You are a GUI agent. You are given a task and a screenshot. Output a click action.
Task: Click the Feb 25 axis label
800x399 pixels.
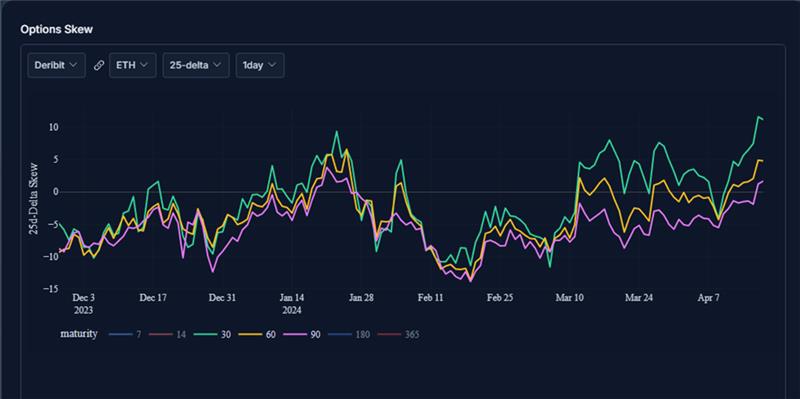pyautogui.click(x=500, y=298)
